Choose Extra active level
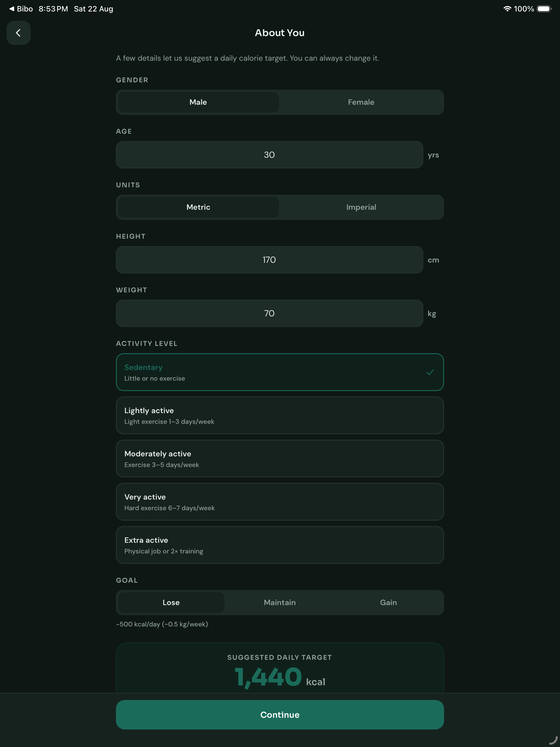Screen dimensions: 560x747 (x=280, y=545)
